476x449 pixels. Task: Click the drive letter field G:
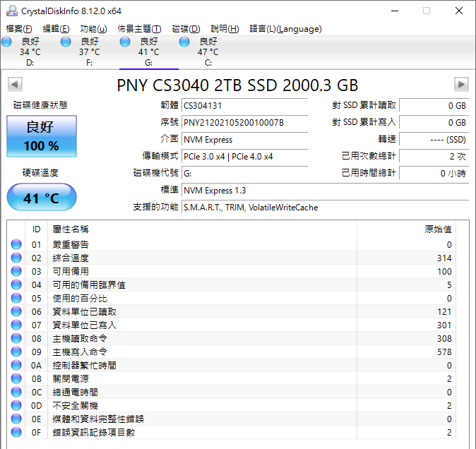pos(244,174)
